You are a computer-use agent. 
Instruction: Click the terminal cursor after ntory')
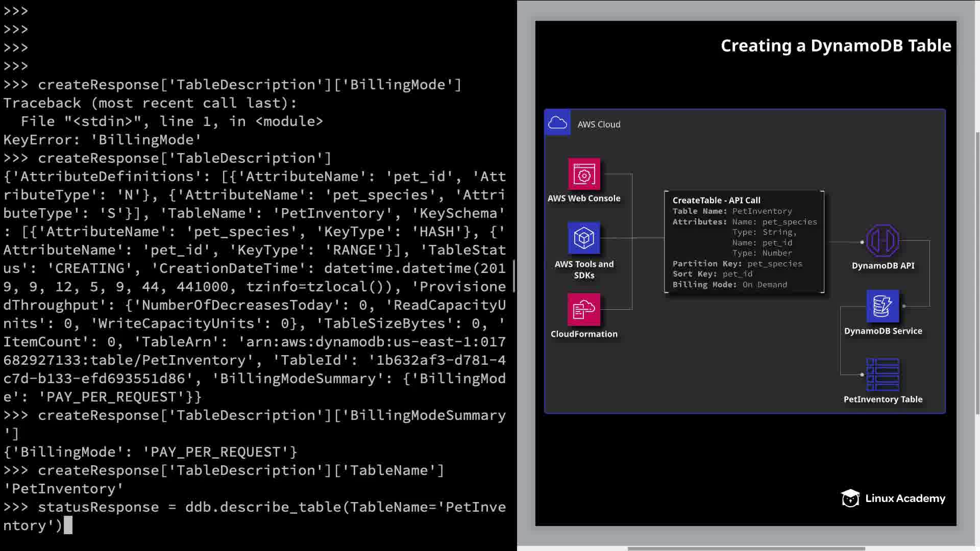click(x=68, y=525)
